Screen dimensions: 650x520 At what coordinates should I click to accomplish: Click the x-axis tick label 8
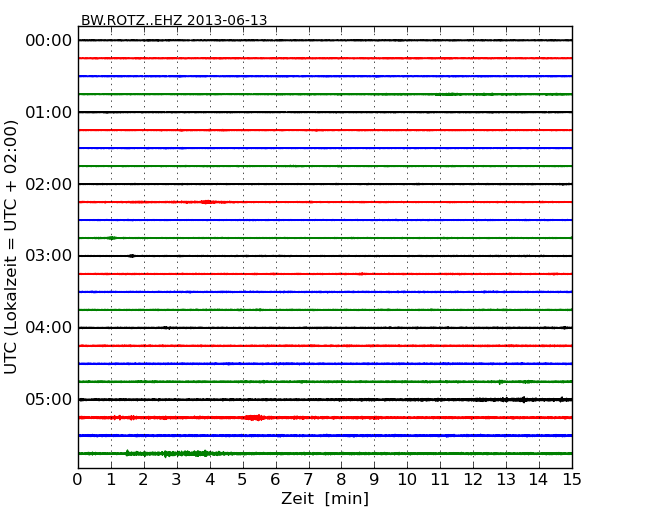pyautogui.click(x=341, y=480)
